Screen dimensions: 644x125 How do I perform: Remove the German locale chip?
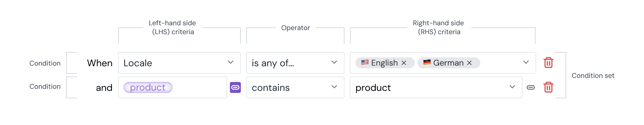pyautogui.click(x=469, y=63)
